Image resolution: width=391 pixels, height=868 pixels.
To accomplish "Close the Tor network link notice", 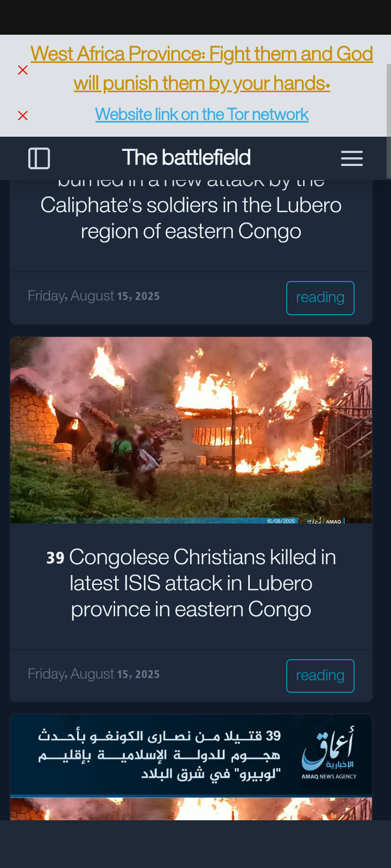I will pyautogui.click(x=23, y=116).
